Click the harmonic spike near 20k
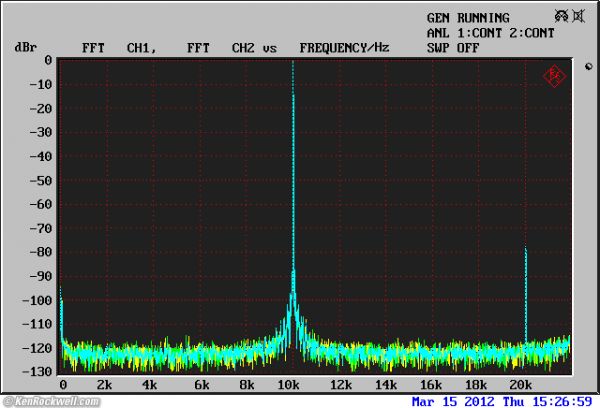Viewport: 600px width, 408px height. [x=526, y=295]
